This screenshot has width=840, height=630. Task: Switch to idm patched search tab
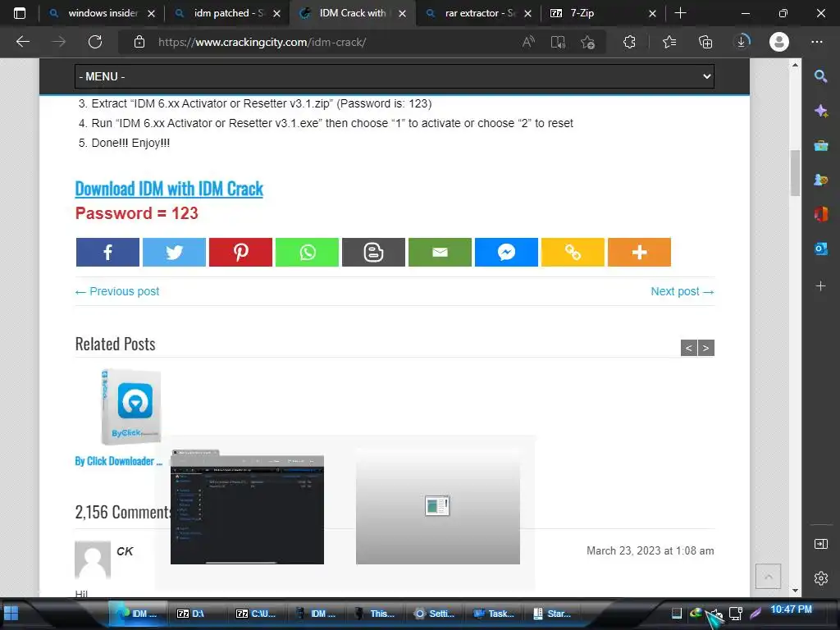227,13
